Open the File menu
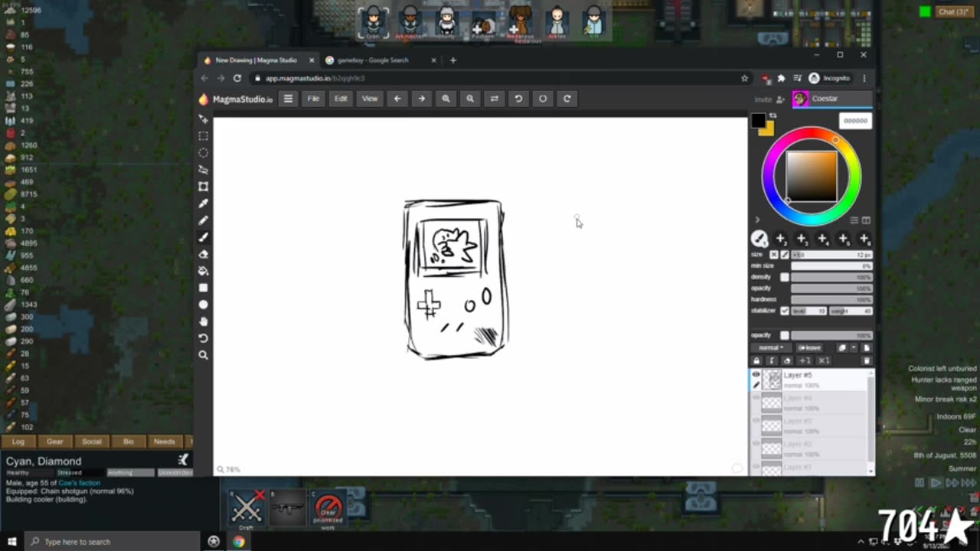This screenshot has height=551, width=980. coord(314,99)
